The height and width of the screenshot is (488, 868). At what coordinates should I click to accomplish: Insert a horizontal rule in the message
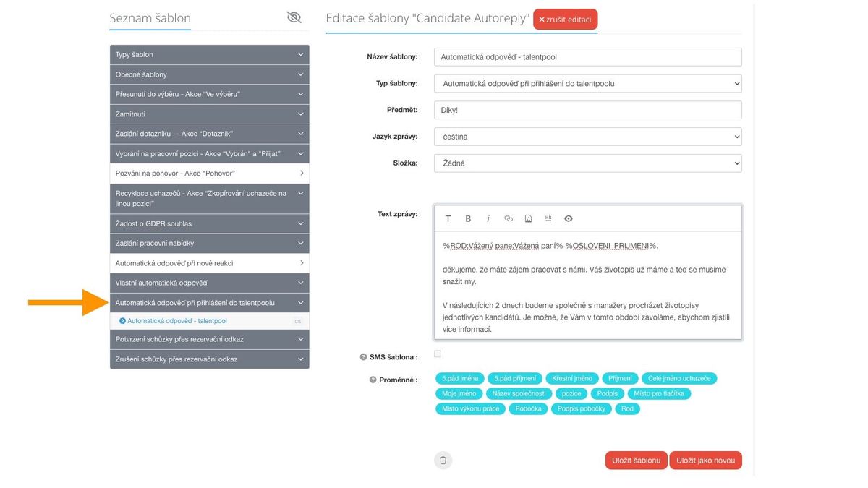[x=548, y=218]
